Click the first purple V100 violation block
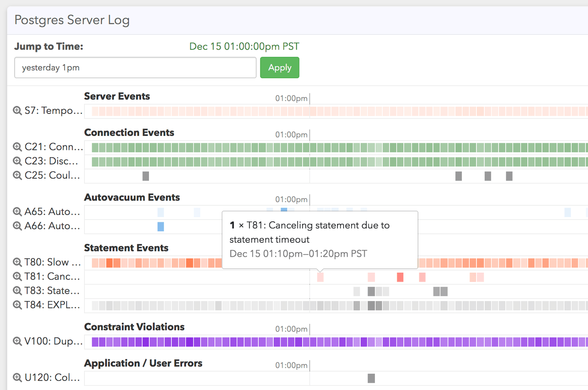Viewport: 588px width, 390px height. pyautogui.click(x=95, y=342)
